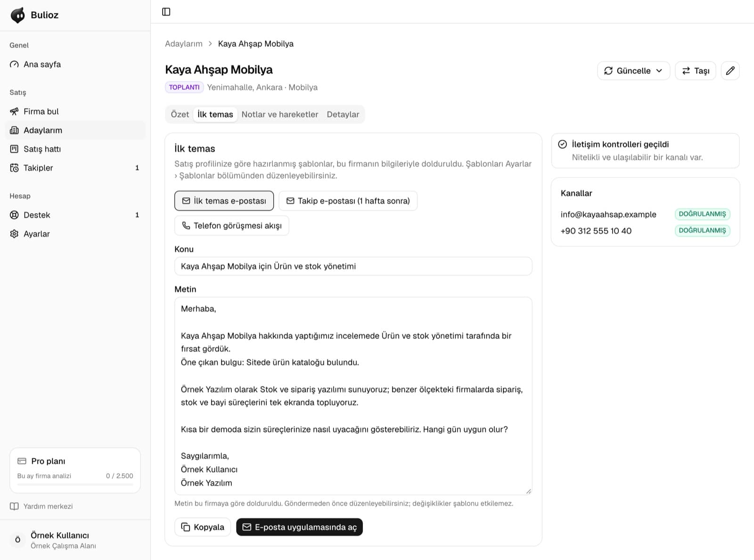
Task: Click into the Konu subject field
Action: 353,266
